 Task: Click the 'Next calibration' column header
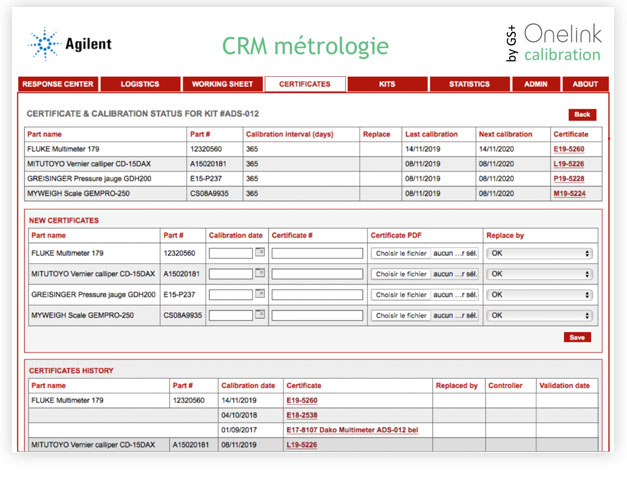click(x=505, y=134)
